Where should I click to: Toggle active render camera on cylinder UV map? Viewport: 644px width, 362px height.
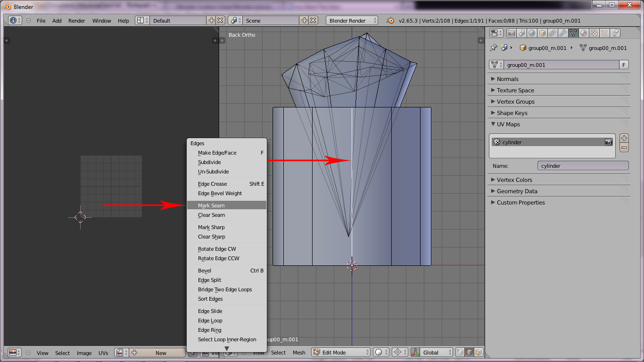pos(609,142)
